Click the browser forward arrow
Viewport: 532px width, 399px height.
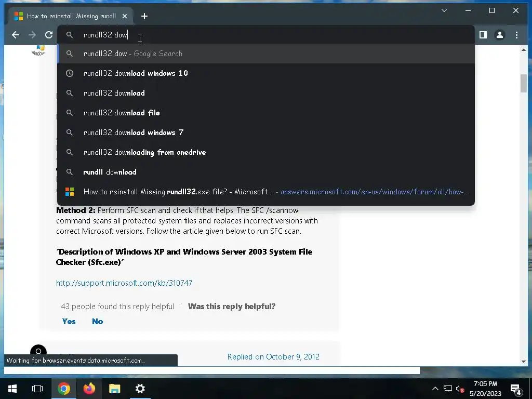click(x=32, y=35)
